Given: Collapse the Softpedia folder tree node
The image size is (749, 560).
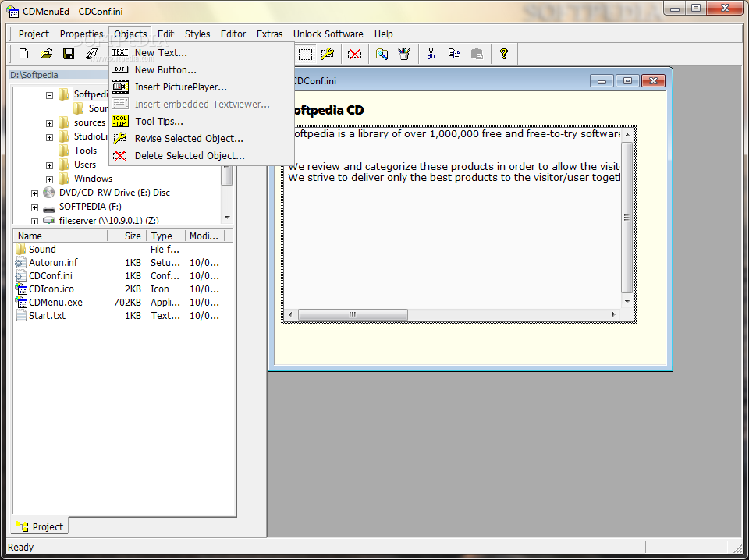Looking at the screenshot, I should coord(49,95).
